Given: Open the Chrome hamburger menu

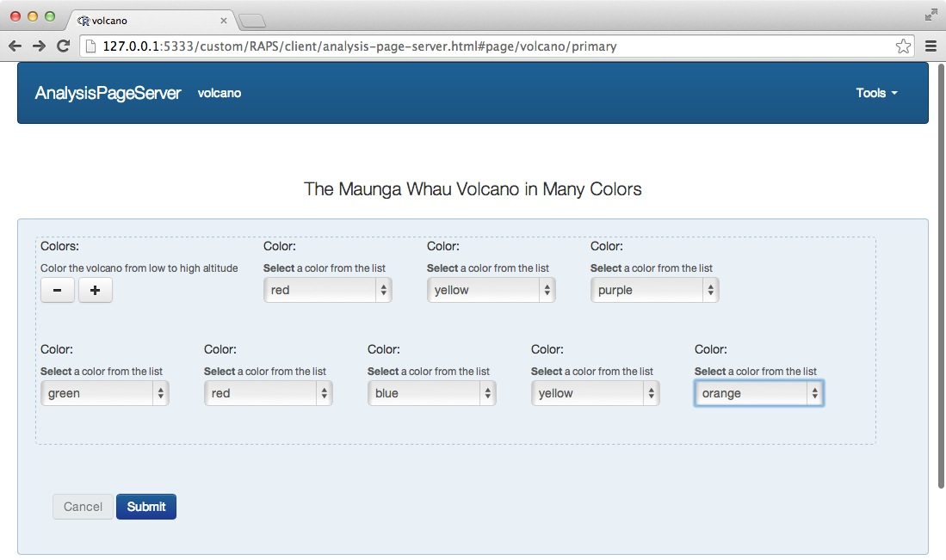Looking at the screenshot, I should coord(931,46).
